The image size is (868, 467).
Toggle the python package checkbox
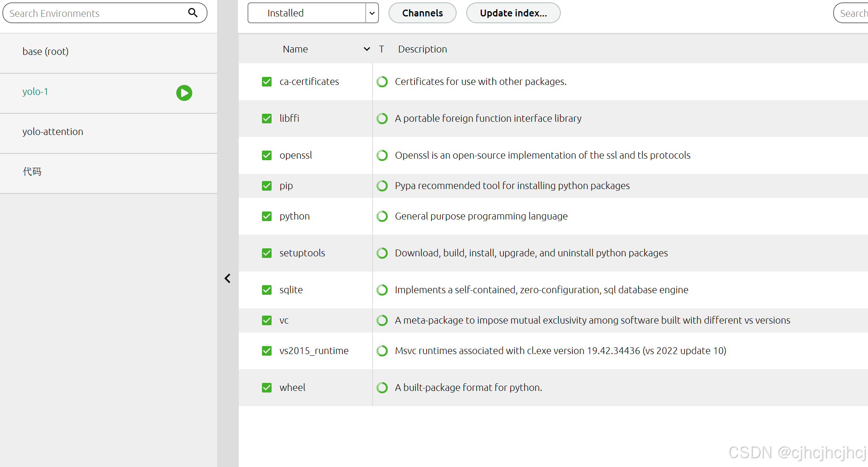click(x=267, y=216)
